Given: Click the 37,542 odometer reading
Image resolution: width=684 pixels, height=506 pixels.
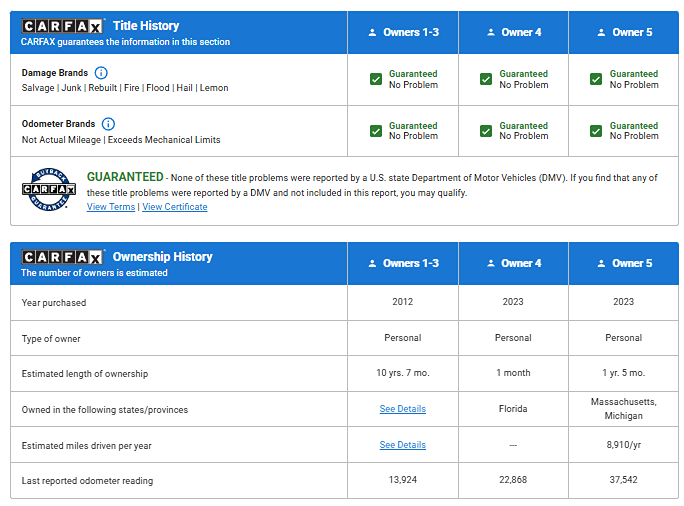Looking at the screenshot, I should [x=623, y=480].
